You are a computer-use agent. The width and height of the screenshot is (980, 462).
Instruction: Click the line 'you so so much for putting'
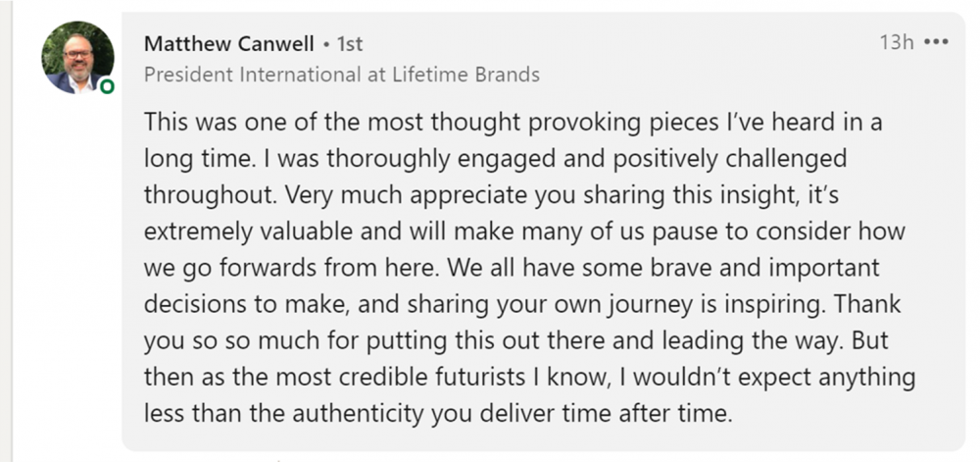[516, 341]
